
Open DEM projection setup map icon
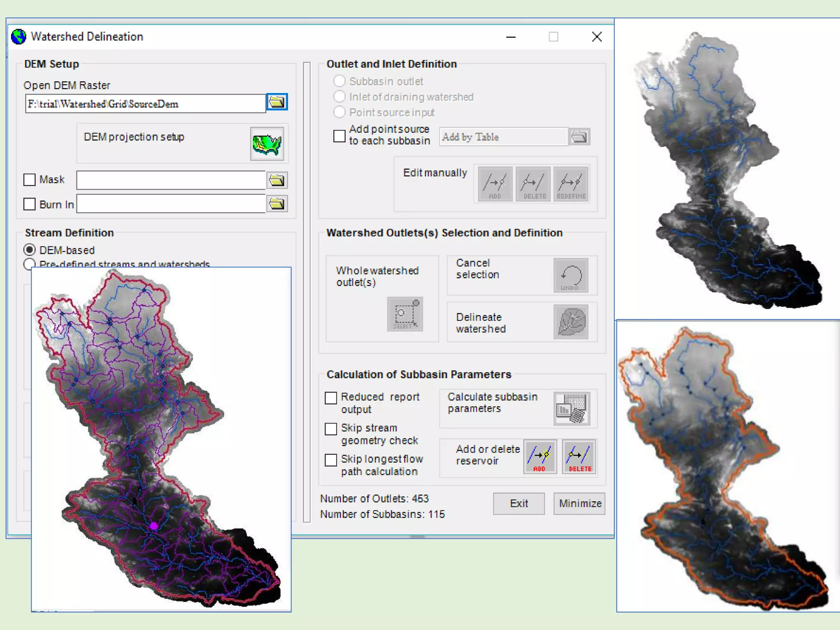pos(267,144)
